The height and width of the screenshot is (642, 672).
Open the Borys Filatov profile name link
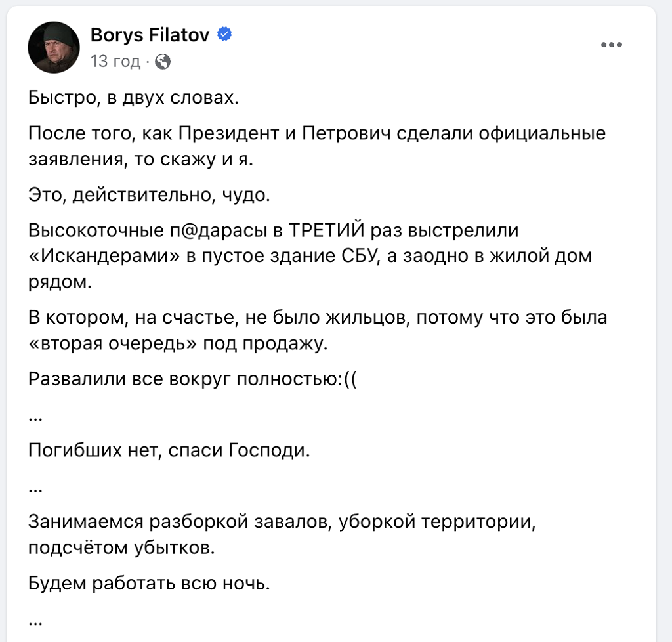click(x=149, y=35)
